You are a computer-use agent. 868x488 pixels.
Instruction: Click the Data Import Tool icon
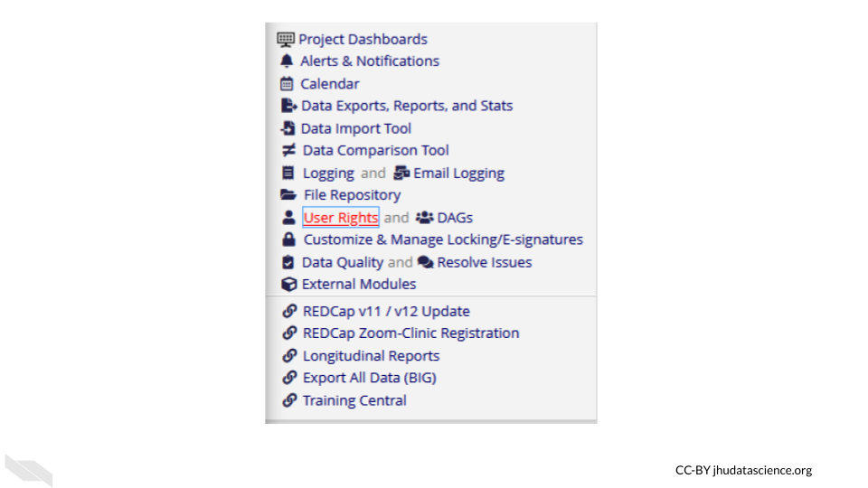tap(288, 128)
